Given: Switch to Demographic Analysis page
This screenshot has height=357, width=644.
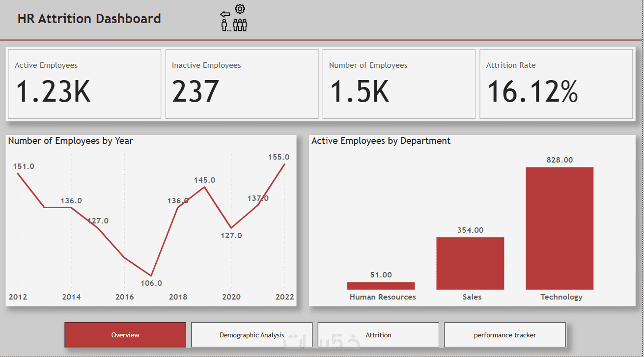Looking at the screenshot, I should 252,335.
